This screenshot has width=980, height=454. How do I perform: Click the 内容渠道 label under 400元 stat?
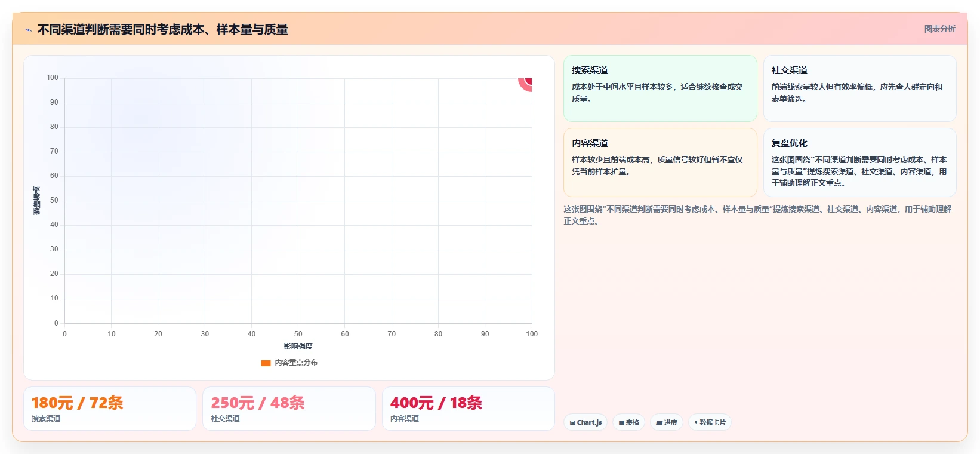[x=405, y=419]
